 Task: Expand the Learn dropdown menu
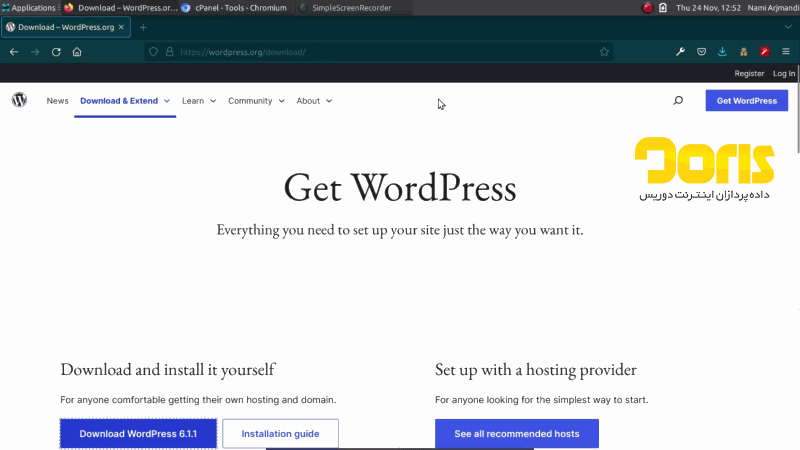(199, 101)
